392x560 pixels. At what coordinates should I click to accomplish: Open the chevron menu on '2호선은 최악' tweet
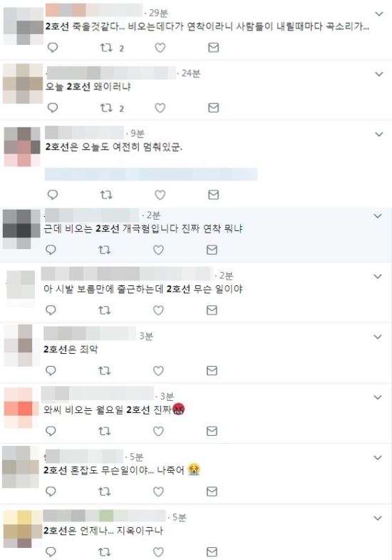coord(378,337)
